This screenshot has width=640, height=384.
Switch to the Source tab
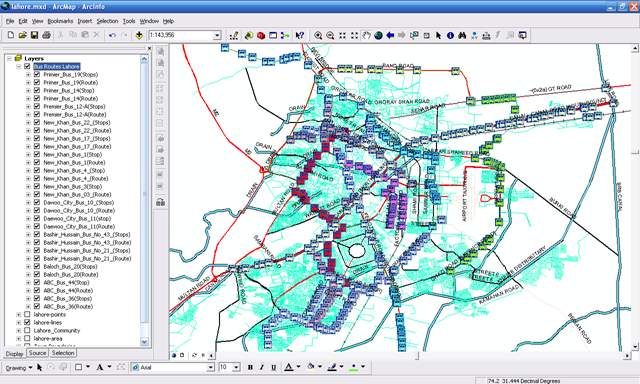pos(37,353)
